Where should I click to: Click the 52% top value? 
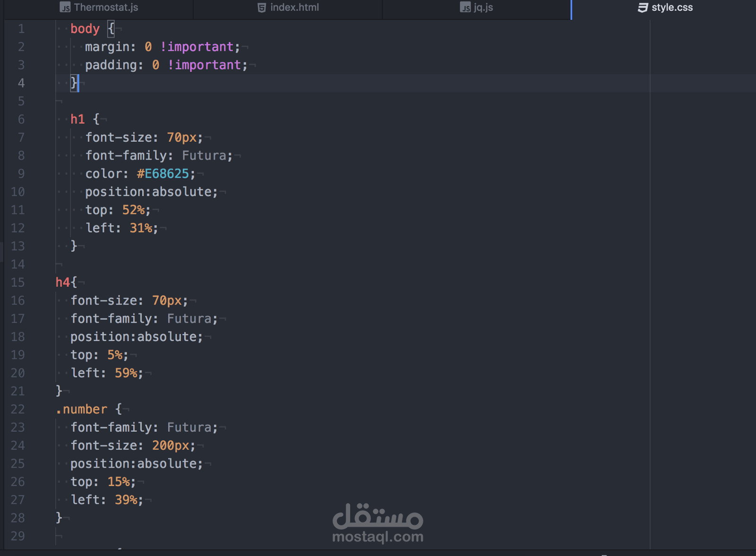point(133,210)
